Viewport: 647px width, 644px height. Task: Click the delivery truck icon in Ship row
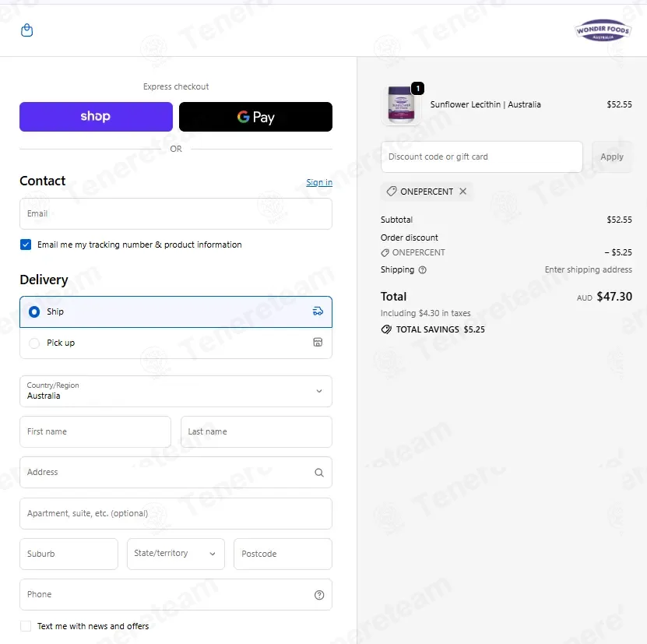coord(318,311)
